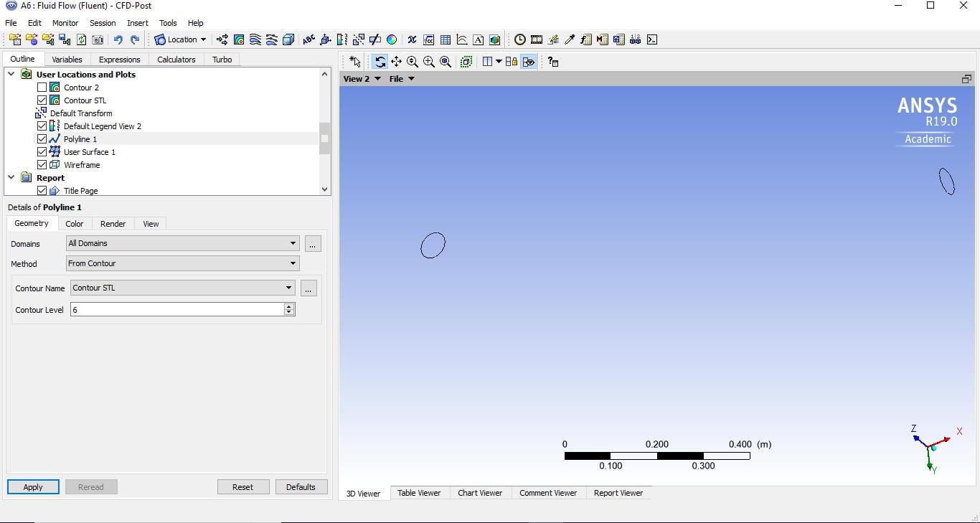Open the viewport layout dropdown arrow
The image size is (980, 523).
click(x=499, y=62)
